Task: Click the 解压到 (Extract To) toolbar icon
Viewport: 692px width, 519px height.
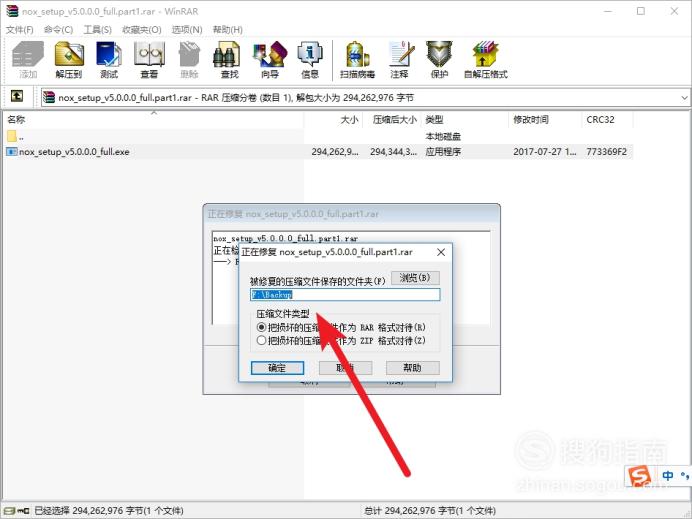Action: pyautogui.click(x=69, y=60)
